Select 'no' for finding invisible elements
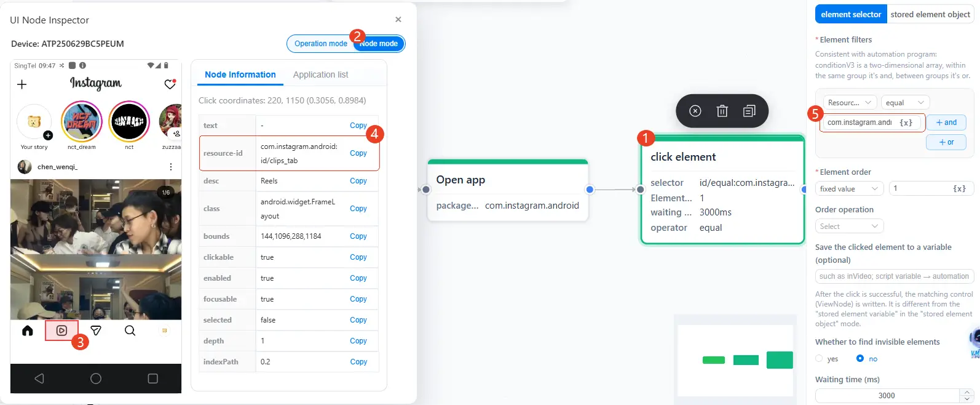 (860, 358)
